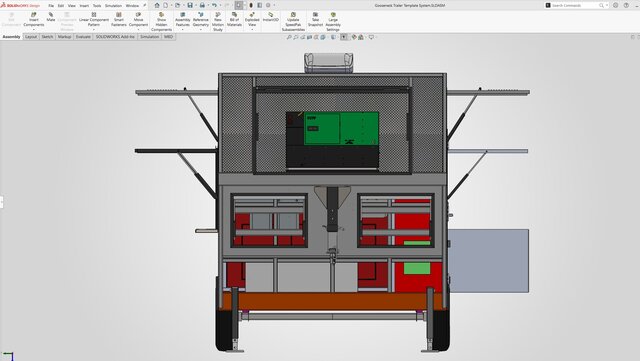Create a new document via quick access
Screen dimensions: 640x361
pyautogui.click(x=166, y=5)
